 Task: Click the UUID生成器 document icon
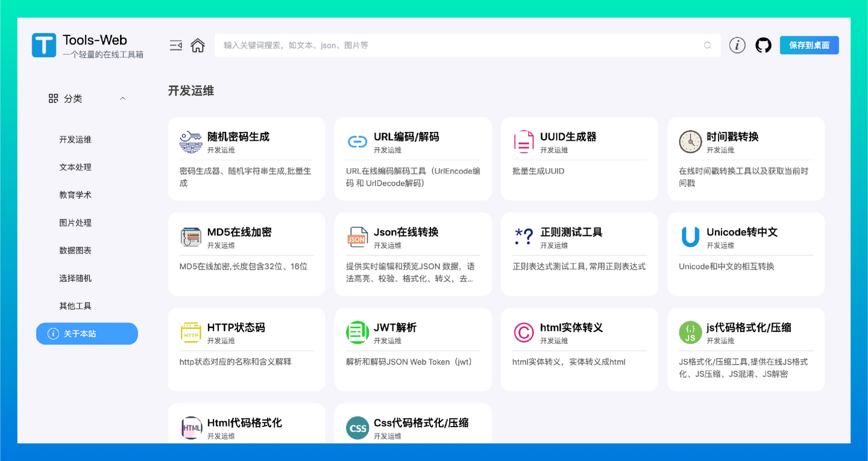pos(524,142)
